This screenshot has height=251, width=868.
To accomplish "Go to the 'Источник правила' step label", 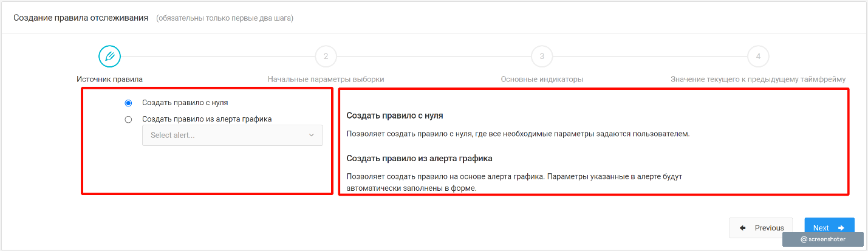I will 109,80.
